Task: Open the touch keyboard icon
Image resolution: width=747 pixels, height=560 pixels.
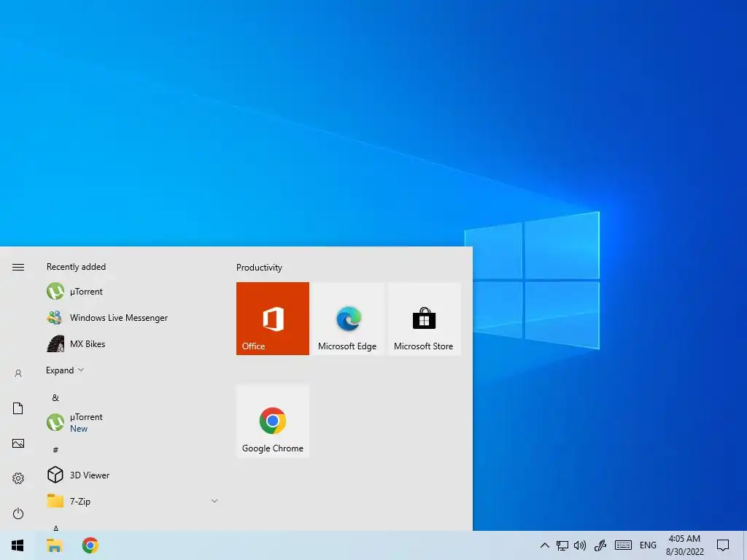Action: tap(623, 545)
